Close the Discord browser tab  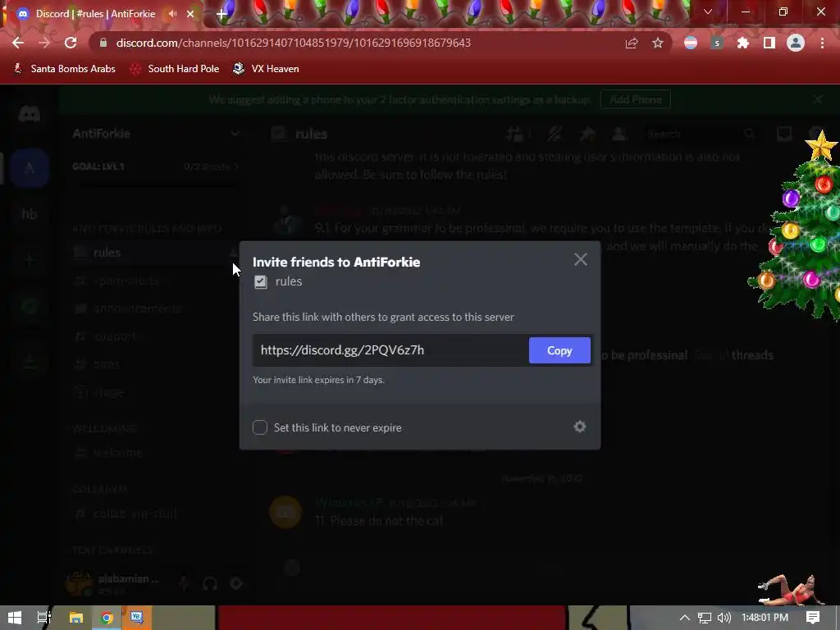pyautogui.click(x=190, y=14)
